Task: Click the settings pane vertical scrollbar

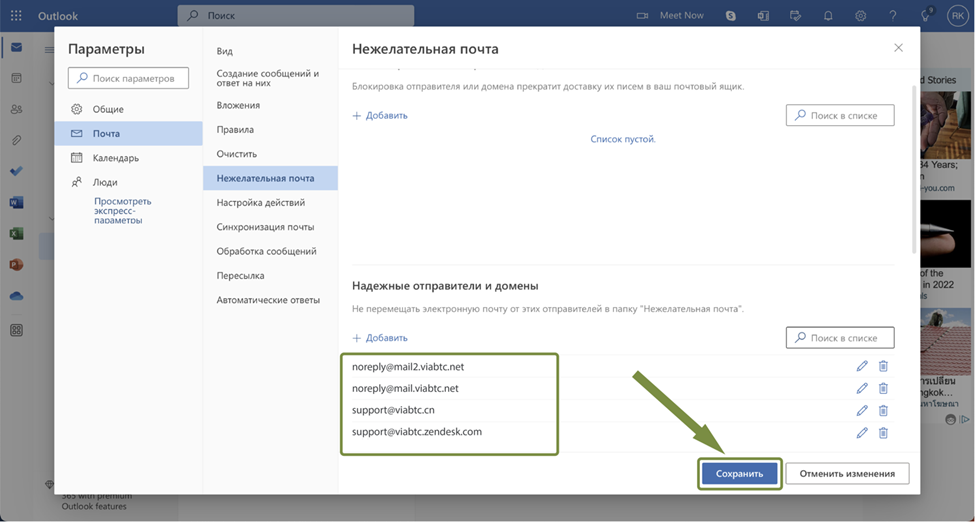Action: click(914, 169)
